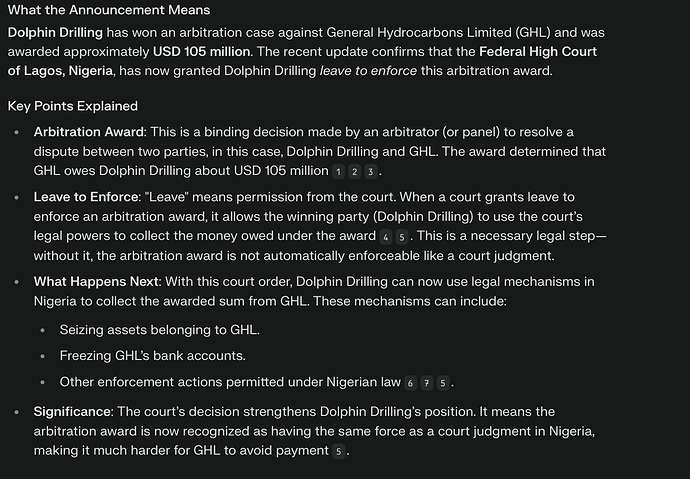Open citation 3 in Arbitration Award bullet
Screen dimensions: 690x479
coord(371,172)
